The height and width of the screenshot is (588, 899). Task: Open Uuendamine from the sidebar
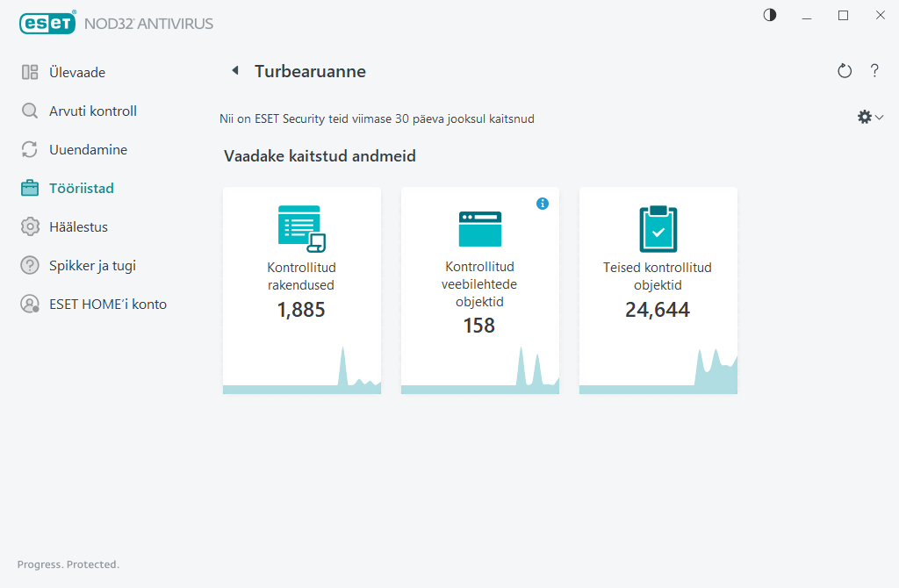[89, 149]
